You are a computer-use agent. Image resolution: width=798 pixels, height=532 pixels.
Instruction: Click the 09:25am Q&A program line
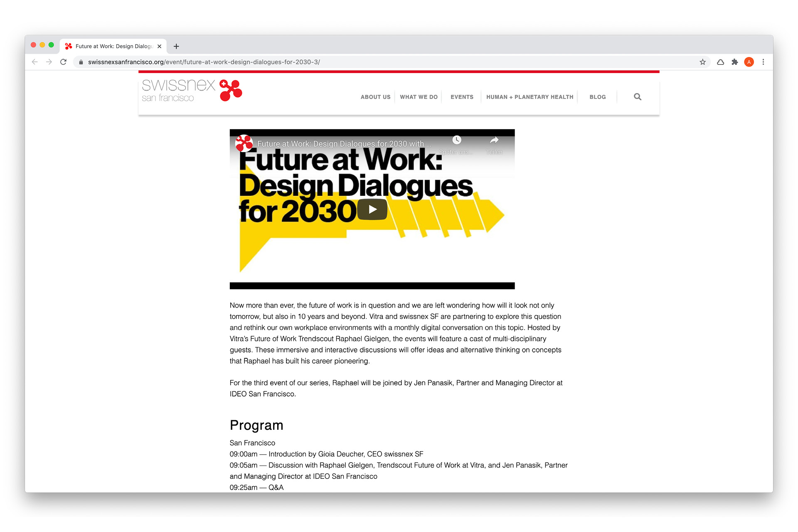point(256,487)
